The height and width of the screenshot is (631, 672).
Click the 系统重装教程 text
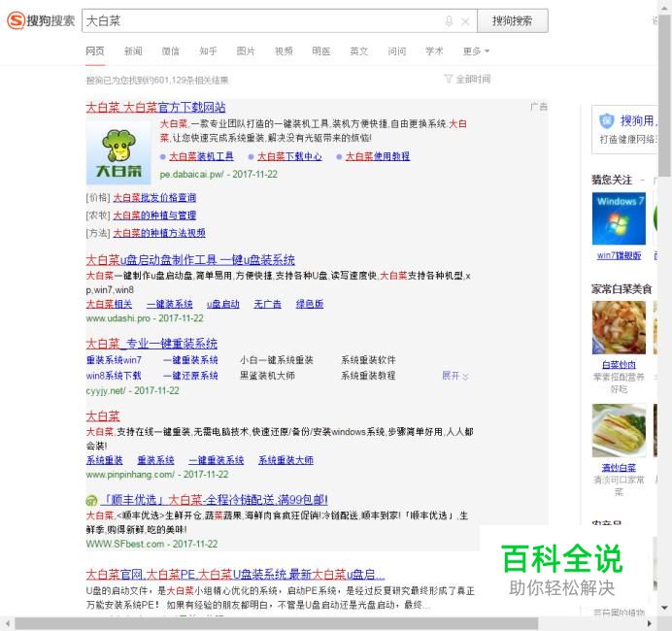[x=368, y=376]
